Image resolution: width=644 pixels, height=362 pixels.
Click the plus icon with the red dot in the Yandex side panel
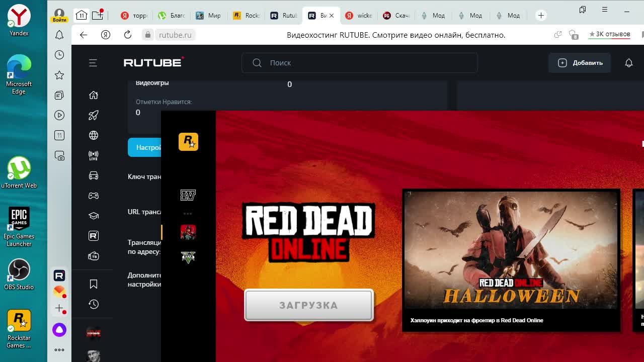pos(59,308)
